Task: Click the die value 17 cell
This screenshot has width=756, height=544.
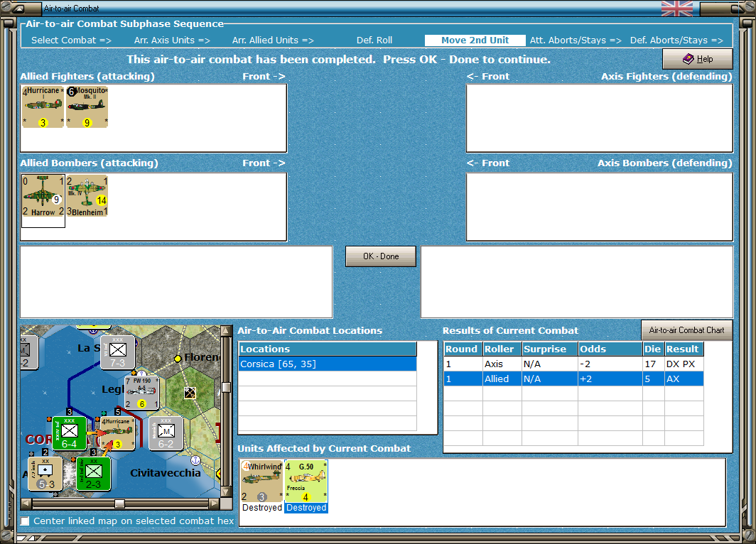Action: click(653, 364)
